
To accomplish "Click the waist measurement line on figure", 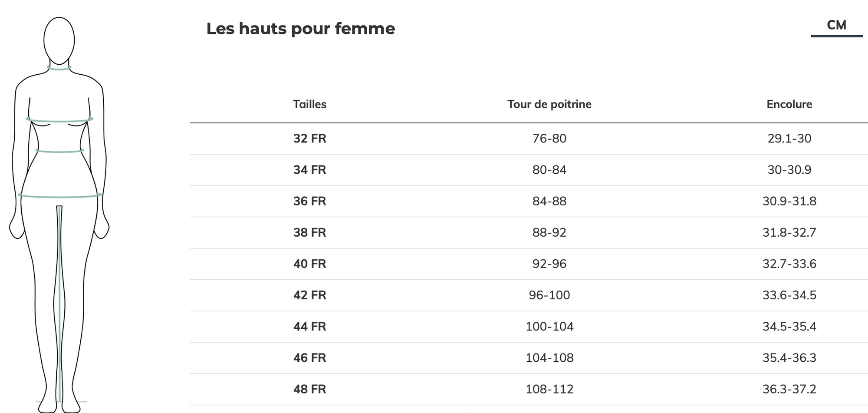I will 59,151.
